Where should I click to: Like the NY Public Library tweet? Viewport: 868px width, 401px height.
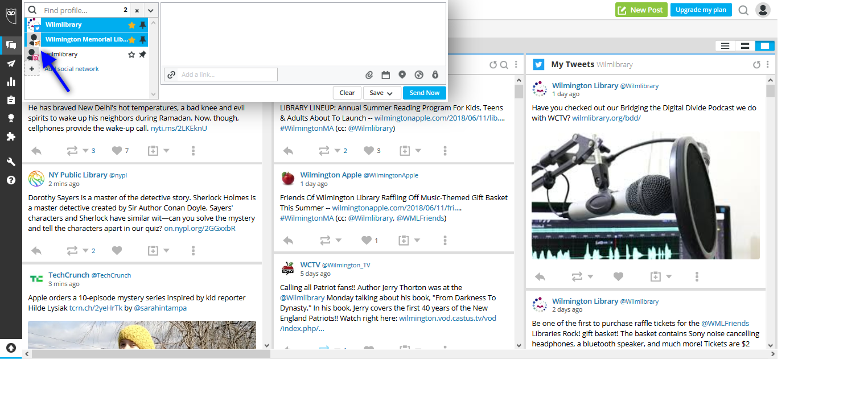(117, 250)
